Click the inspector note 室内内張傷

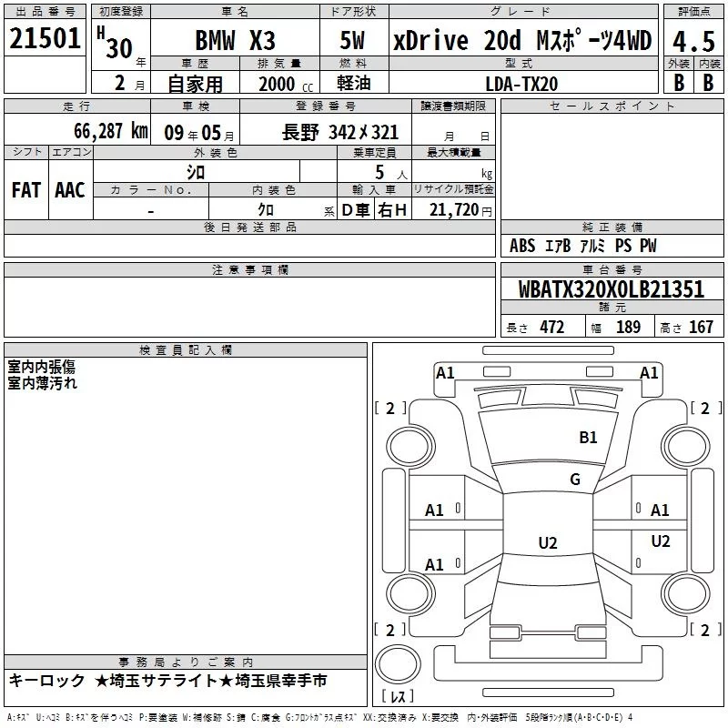click(x=42, y=367)
